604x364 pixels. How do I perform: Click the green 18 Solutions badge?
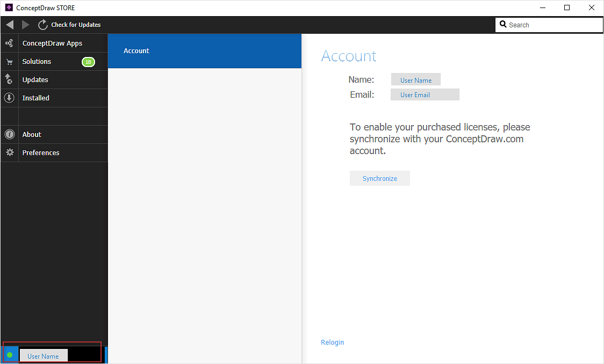click(x=88, y=62)
